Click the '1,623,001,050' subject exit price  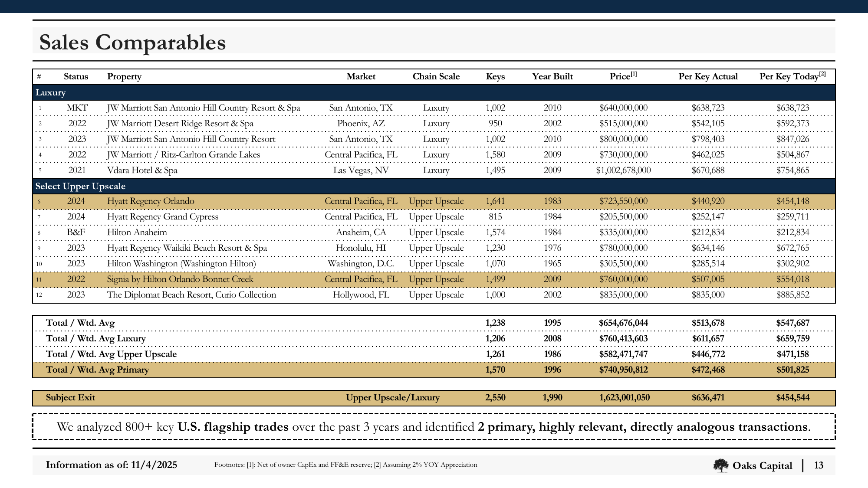(x=625, y=397)
